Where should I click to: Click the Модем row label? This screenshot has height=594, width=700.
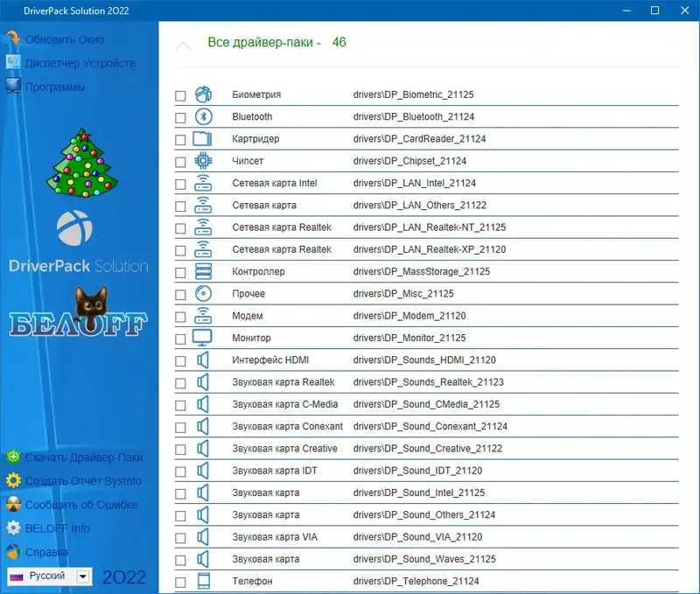[x=248, y=316]
